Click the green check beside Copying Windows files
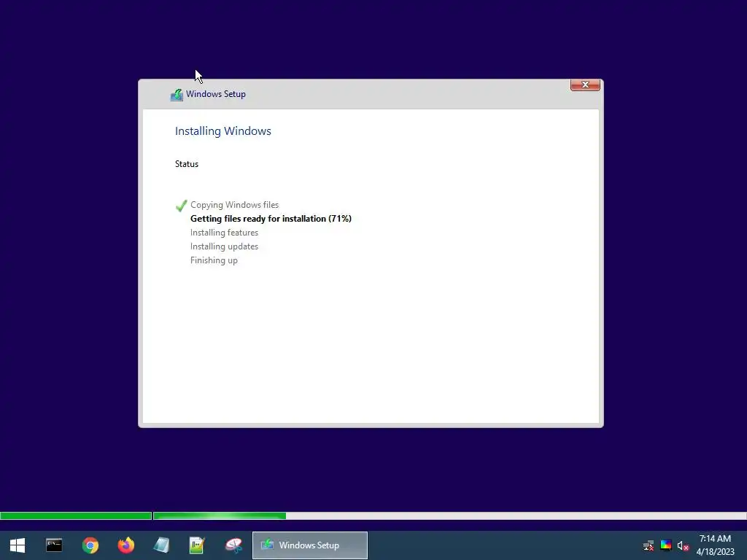 tap(181, 206)
